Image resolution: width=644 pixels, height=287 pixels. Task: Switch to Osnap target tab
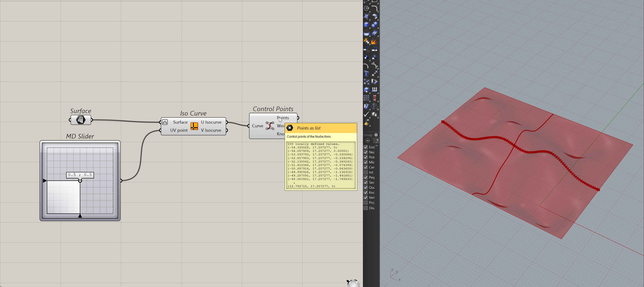pyautogui.click(x=367, y=141)
